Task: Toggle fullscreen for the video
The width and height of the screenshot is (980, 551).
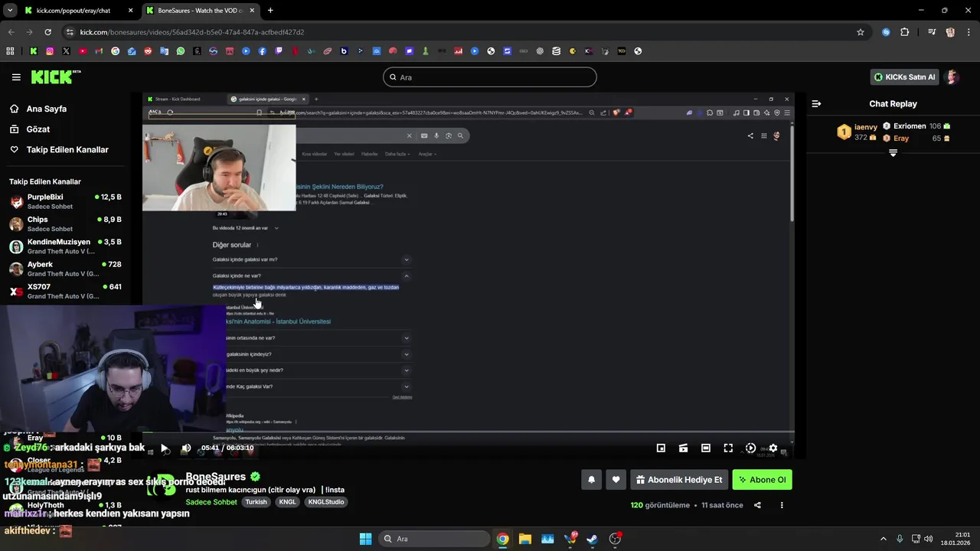Action: (x=728, y=448)
